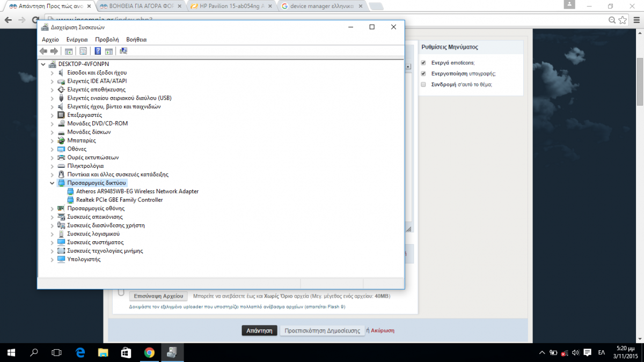Open Task View on the taskbar
The height and width of the screenshot is (362, 644).
tap(56, 352)
